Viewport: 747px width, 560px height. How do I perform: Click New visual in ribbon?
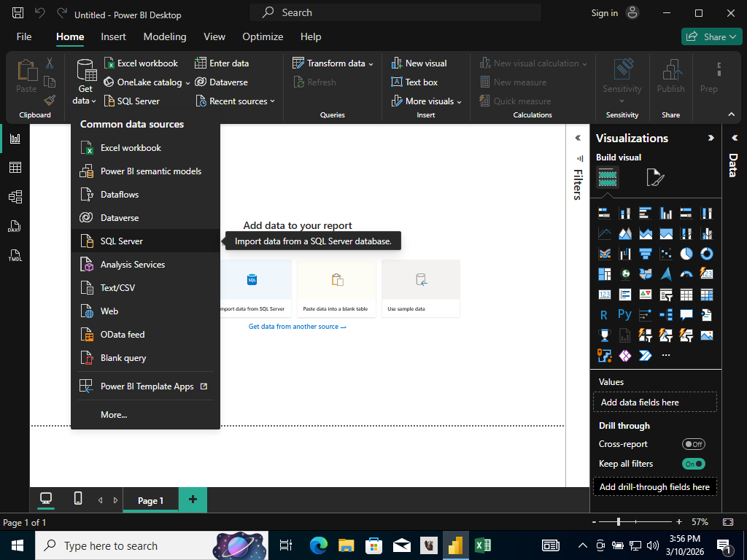[419, 63]
